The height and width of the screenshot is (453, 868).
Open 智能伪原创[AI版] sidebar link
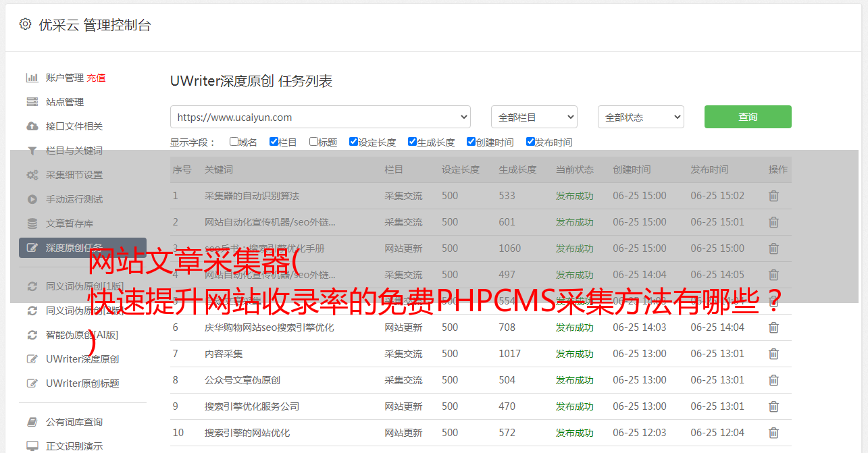(82, 335)
